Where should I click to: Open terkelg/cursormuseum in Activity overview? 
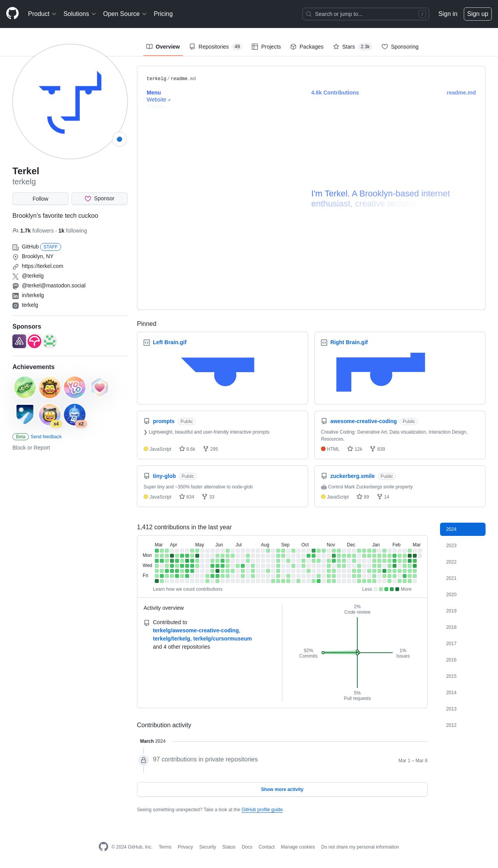pos(223,639)
